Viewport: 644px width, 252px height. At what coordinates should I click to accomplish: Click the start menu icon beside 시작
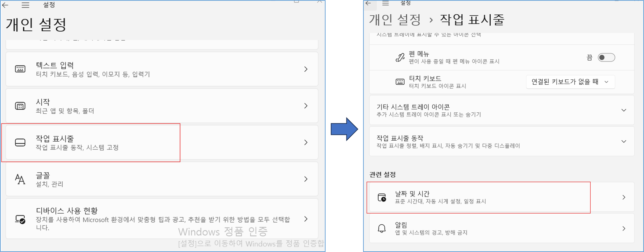pos(20,106)
